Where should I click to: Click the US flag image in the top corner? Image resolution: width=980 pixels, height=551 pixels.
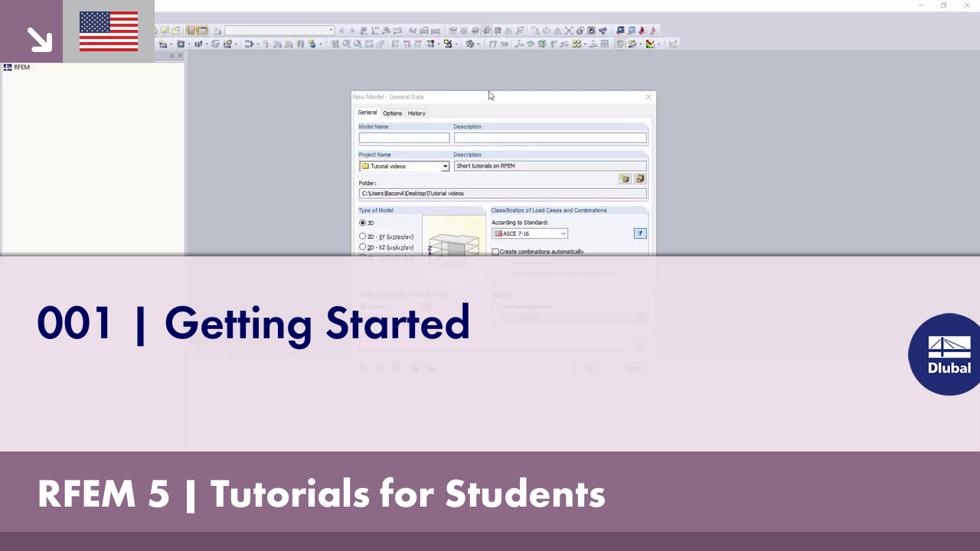click(108, 31)
